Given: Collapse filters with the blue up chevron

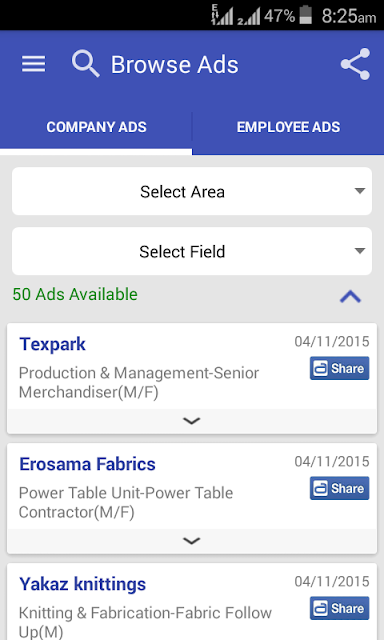Looking at the screenshot, I should tap(351, 297).
